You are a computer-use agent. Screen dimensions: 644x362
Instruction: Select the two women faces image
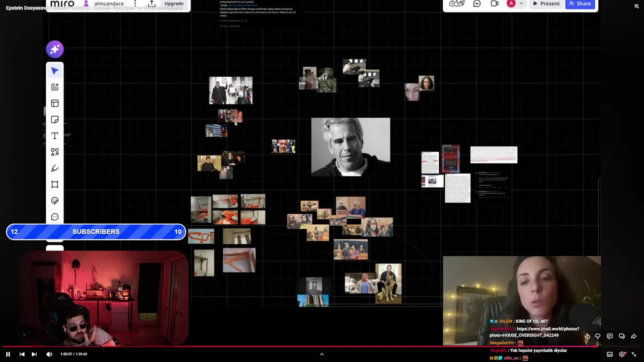point(419,88)
